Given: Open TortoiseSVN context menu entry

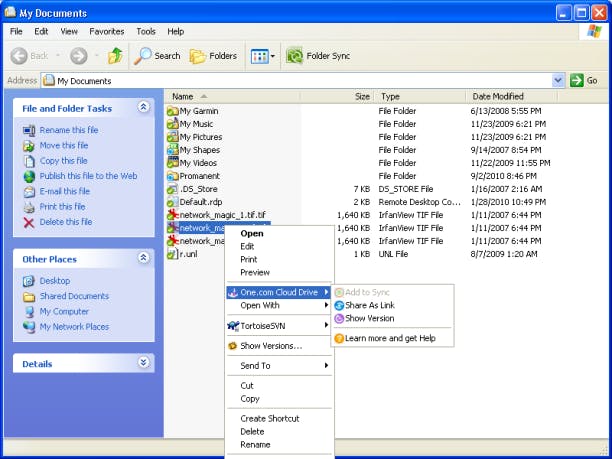Looking at the screenshot, I should click(265, 325).
